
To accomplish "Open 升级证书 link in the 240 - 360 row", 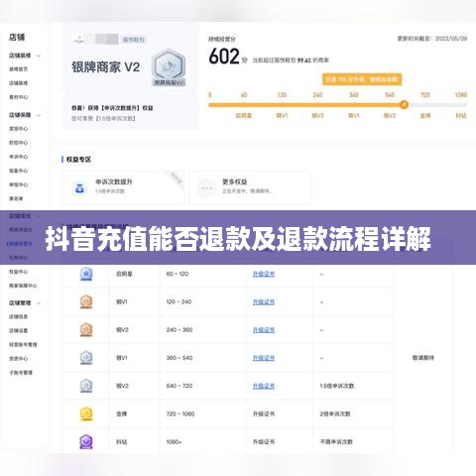I will click(264, 330).
